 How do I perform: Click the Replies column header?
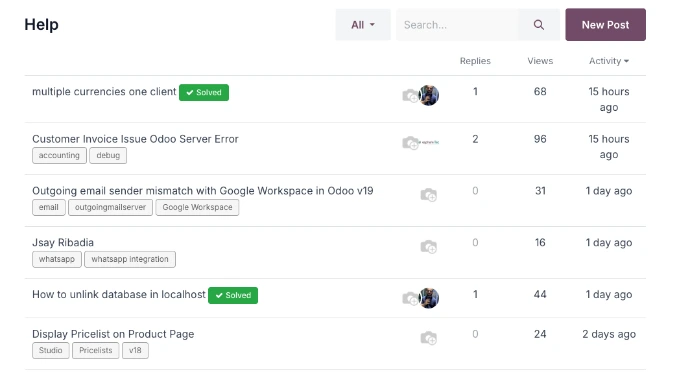[x=475, y=61]
